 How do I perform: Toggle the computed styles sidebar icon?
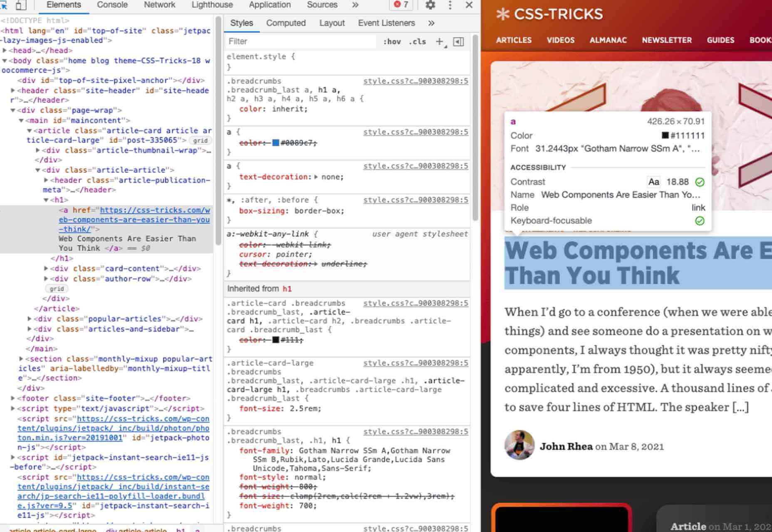coord(458,42)
